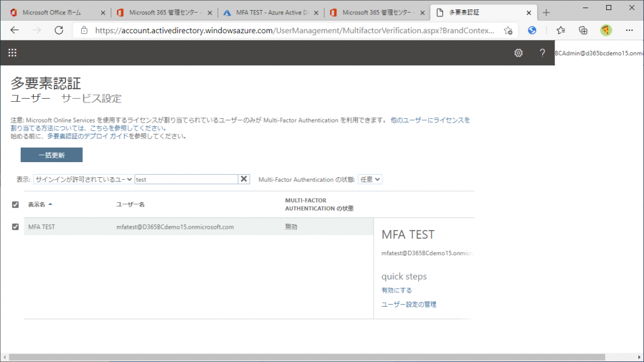Screen dimensions: 644x362
Task: Open the license assignment help link
Action: tap(240, 124)
